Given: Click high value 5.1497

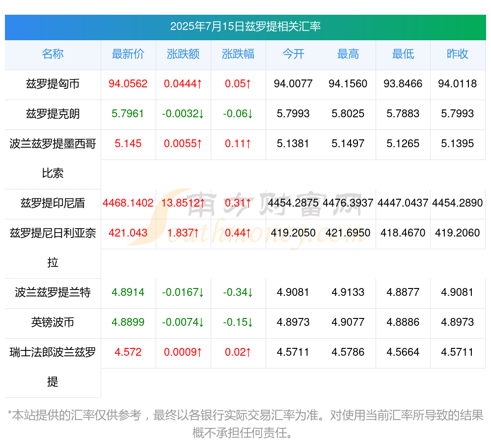Looking at the screenshot, I should (348, 143).
